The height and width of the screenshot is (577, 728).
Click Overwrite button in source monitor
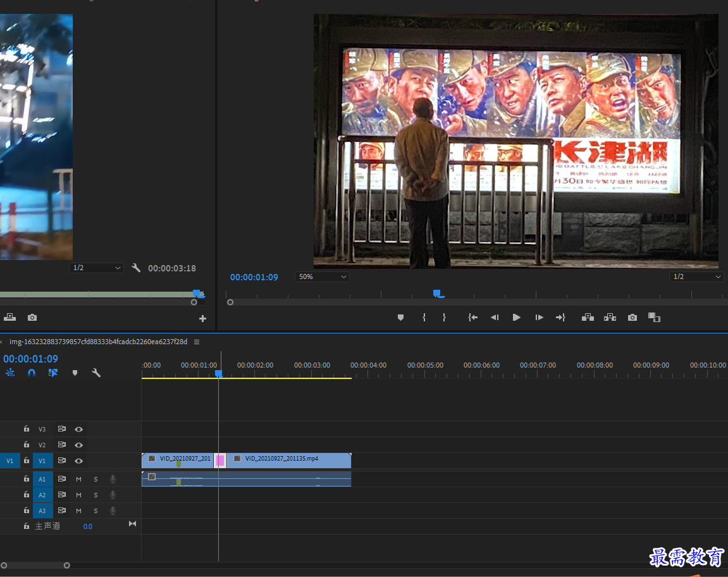[9, 318]
